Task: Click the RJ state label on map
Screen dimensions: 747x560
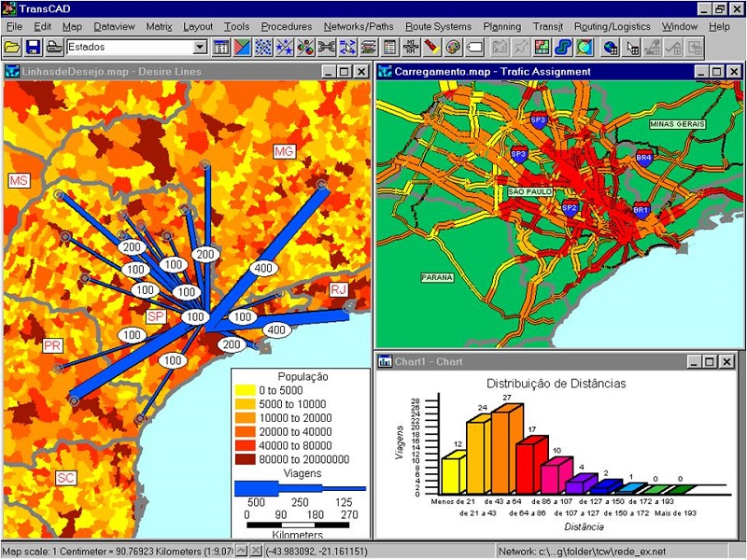Action: tap(338, 289)
